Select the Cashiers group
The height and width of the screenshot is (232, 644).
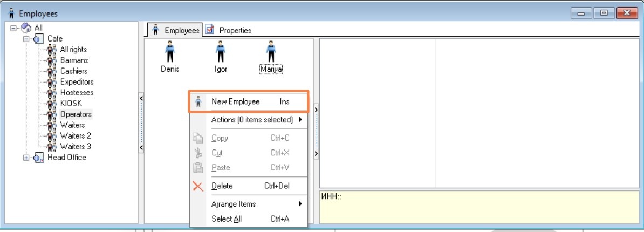pyautogui.click(x=73, y=71)
